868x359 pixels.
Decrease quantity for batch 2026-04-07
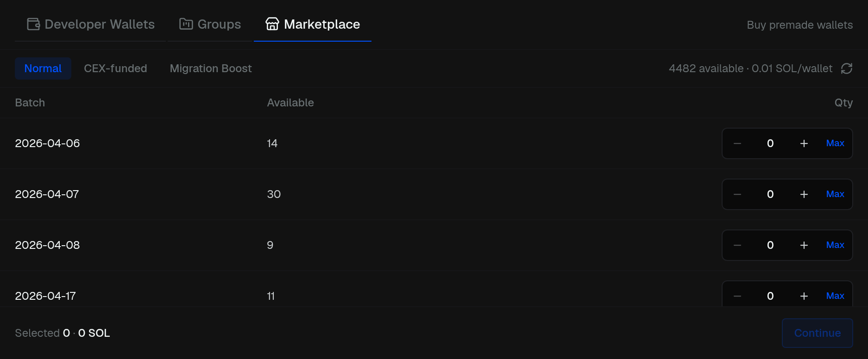(737, 194)
